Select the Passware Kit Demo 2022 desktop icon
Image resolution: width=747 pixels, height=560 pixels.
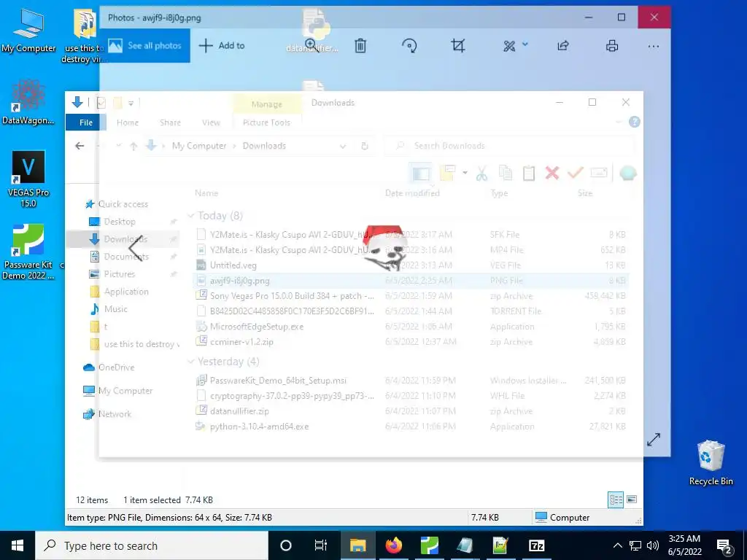click(x=28, y=252)
